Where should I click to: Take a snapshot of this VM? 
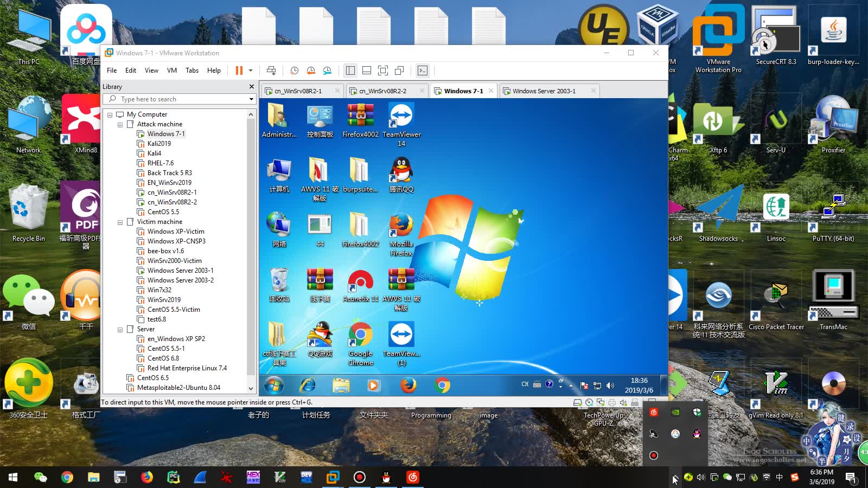coord(294,70)
